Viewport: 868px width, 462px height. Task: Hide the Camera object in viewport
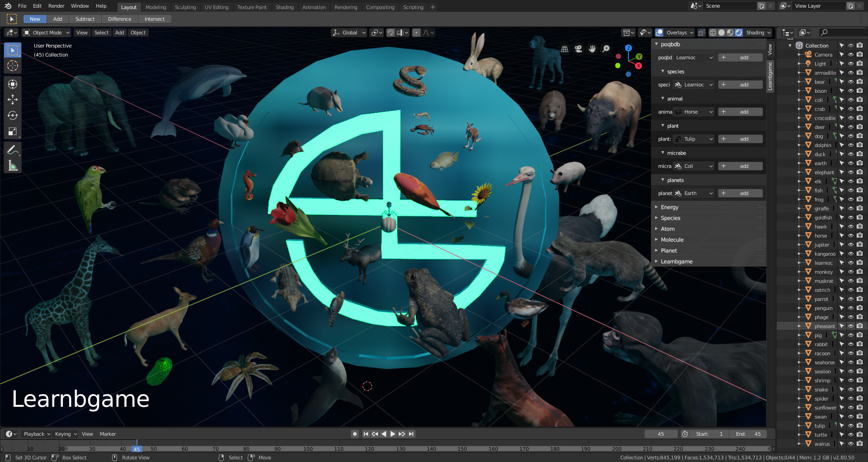coord(850,55)
